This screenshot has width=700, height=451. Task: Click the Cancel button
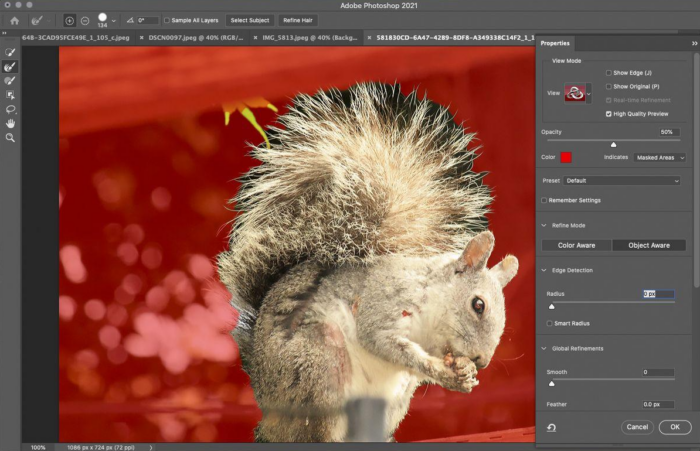637,427
